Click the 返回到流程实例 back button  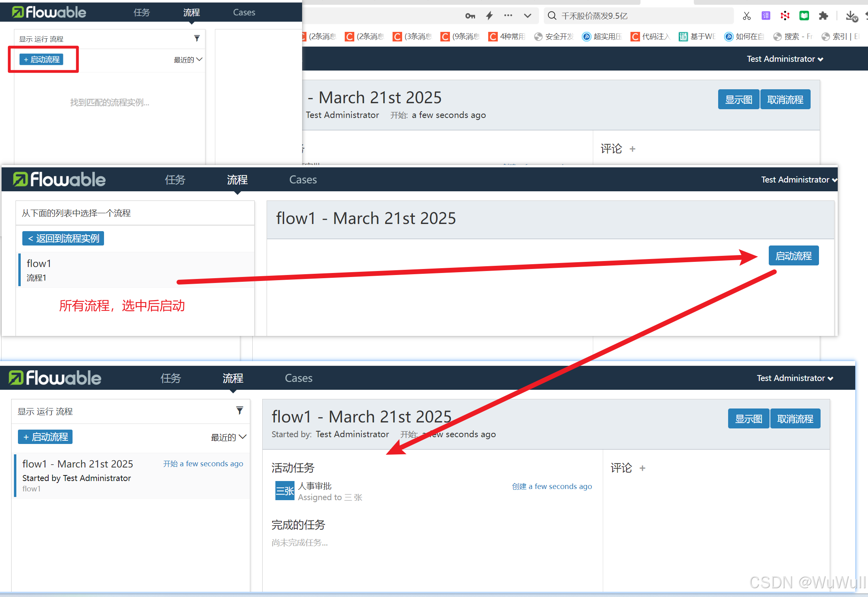tap(63, 238)
